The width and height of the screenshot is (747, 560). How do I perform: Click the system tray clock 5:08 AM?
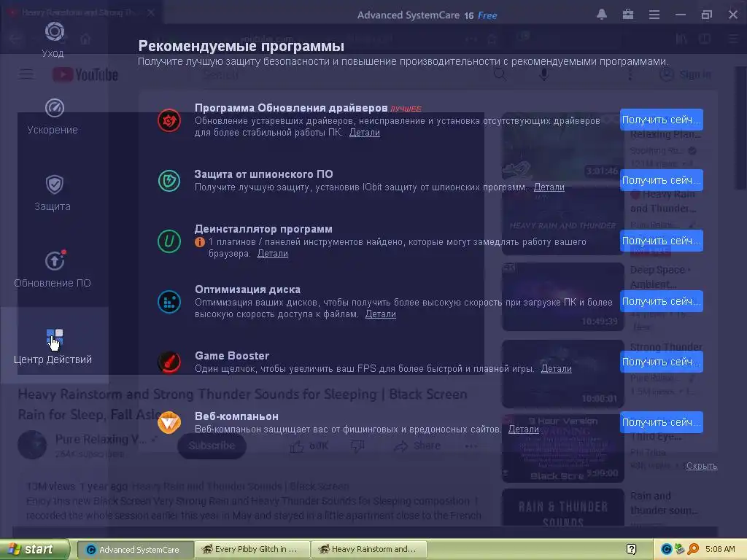(720, 550)
